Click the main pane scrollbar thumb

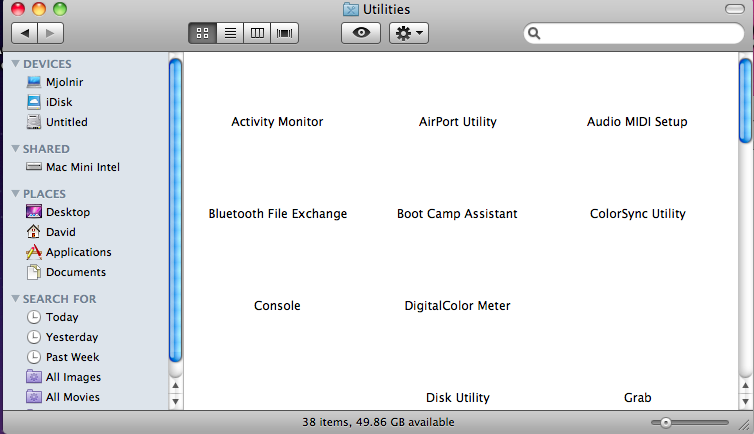point(745,100)
